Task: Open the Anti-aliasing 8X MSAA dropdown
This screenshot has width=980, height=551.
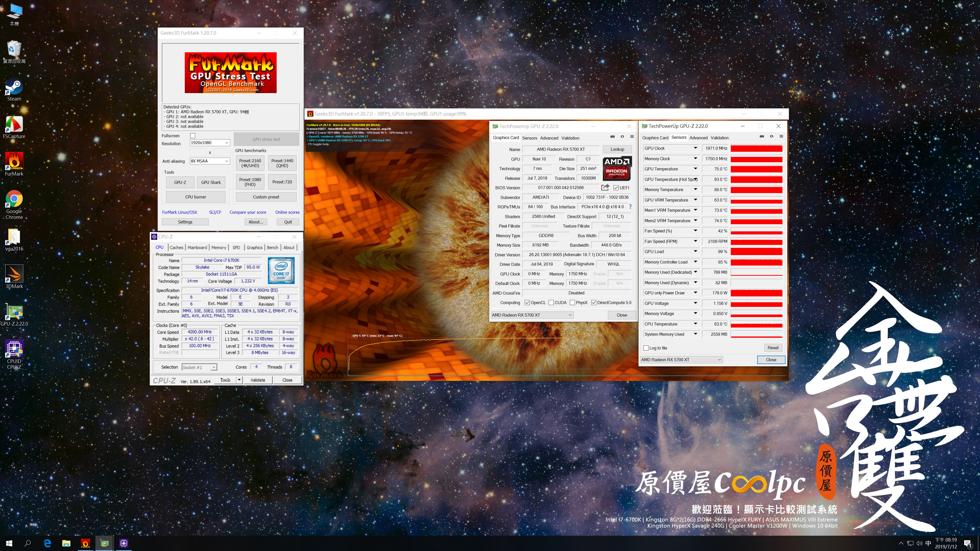Action: (x=210, y=161)
